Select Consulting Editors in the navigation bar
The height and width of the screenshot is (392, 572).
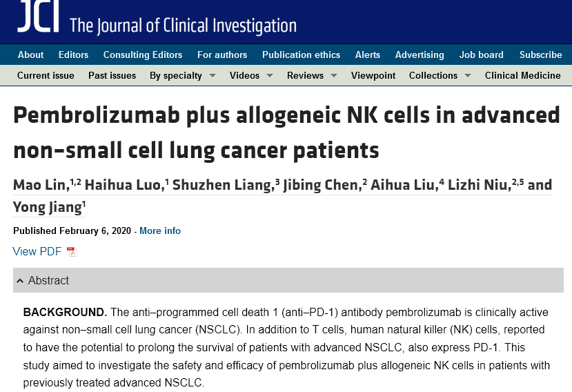click(143, 55)
